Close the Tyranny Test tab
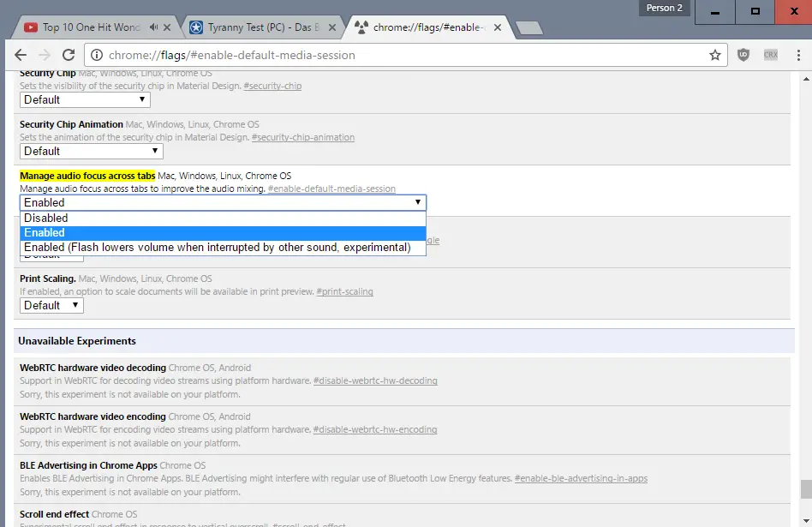The image size is (812, 527). coord(332,27)
